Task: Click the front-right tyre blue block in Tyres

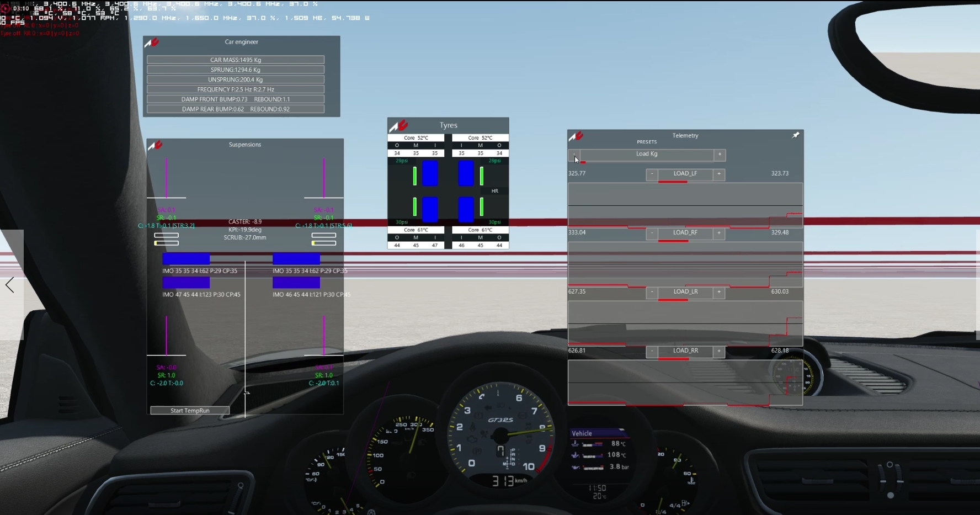Action: [x=466, y=173]
